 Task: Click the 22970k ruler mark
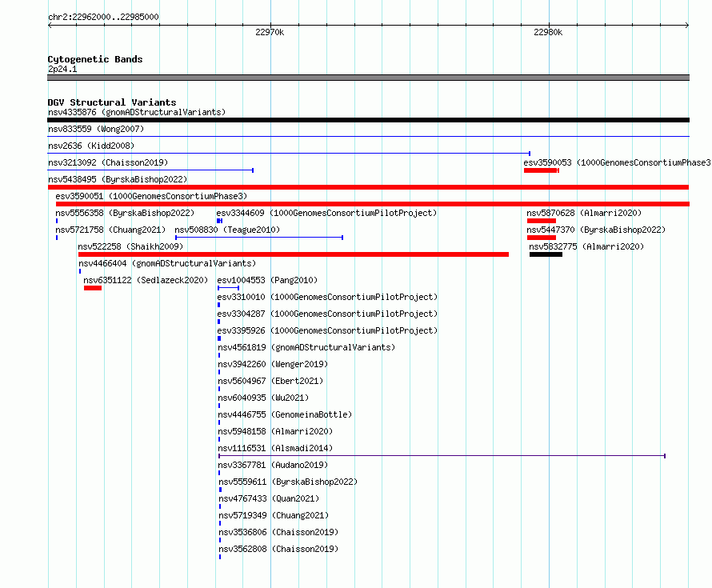tap(270, 32)
